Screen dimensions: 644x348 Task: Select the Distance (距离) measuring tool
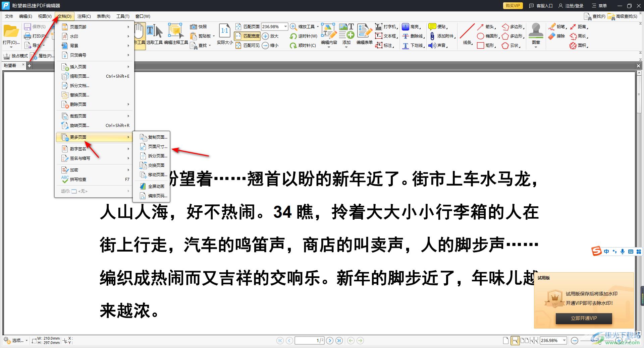click(x=579, y=26)
